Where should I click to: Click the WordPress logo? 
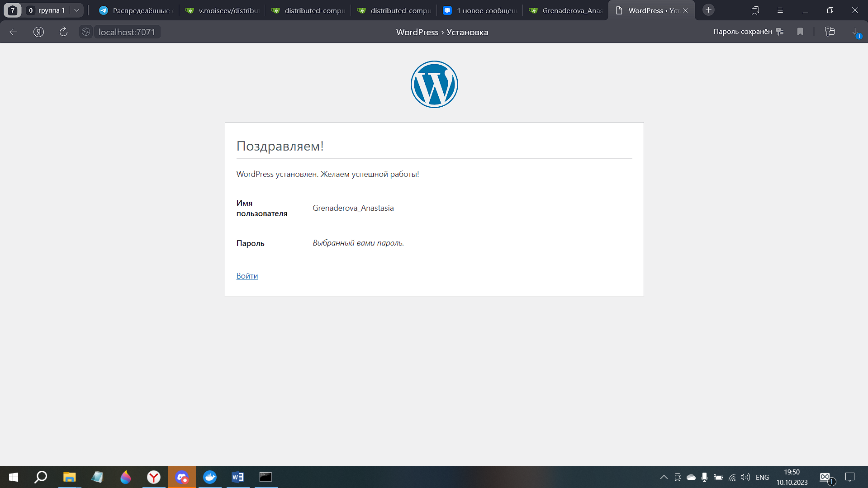pyautogui.click(x=434, y=85)
